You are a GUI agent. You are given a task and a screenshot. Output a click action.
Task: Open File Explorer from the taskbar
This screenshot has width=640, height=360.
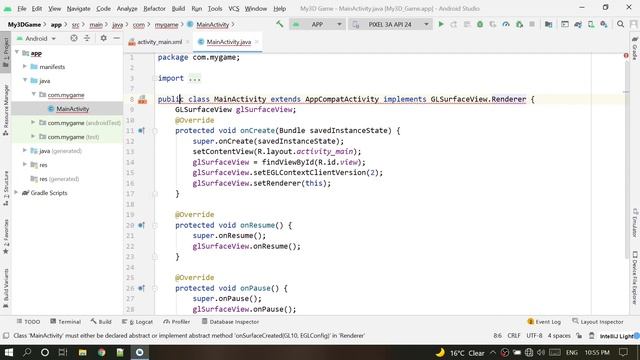82,352
